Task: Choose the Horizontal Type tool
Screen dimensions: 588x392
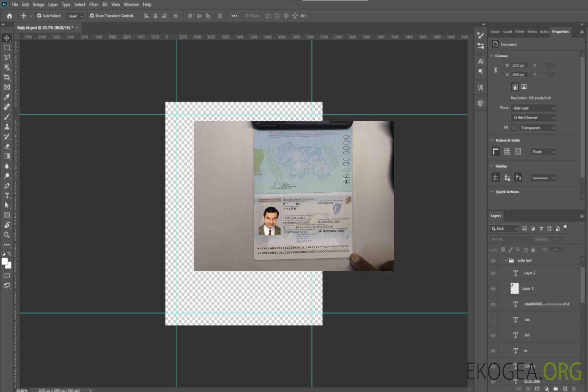Action: pos(7,195)
